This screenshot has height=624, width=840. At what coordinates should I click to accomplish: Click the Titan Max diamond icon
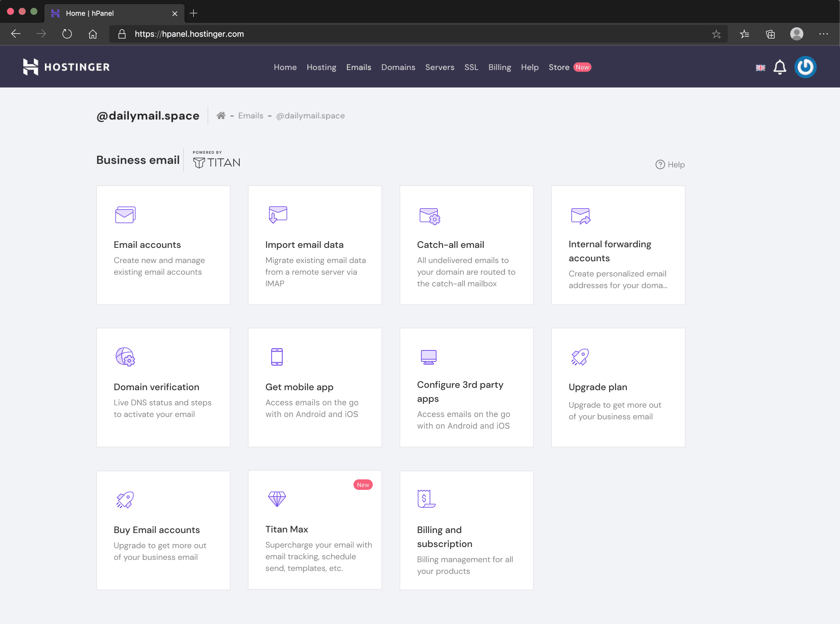click(277, 499)
